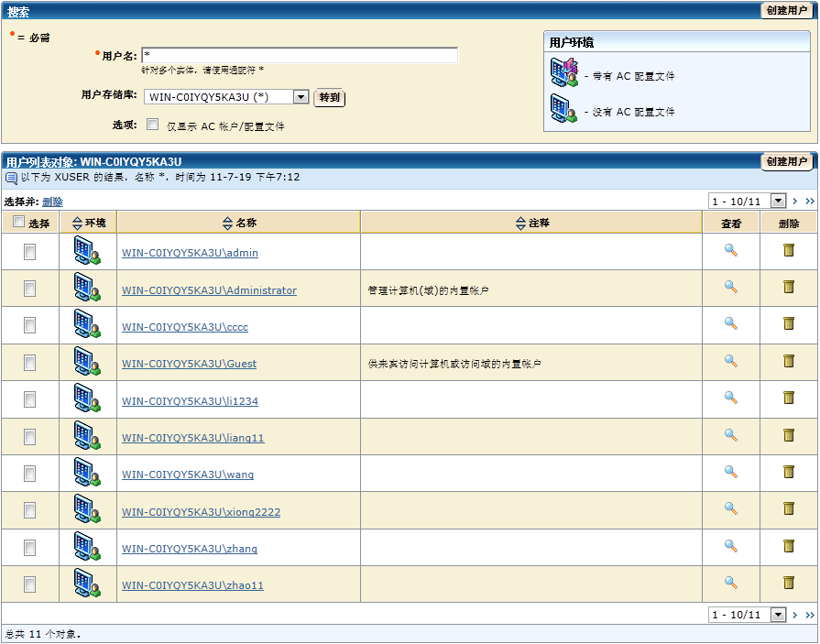
Task: Click the view magnifier icon for admin
Action: click(730, 250)
